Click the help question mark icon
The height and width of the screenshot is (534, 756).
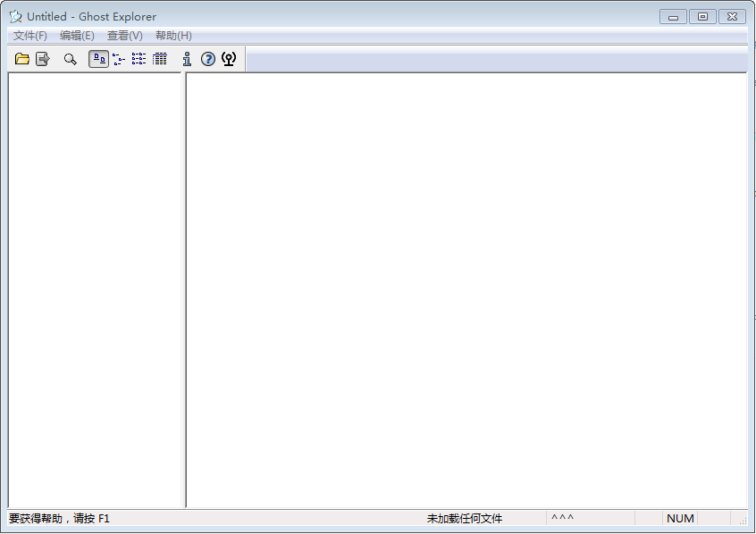(208, 59)
